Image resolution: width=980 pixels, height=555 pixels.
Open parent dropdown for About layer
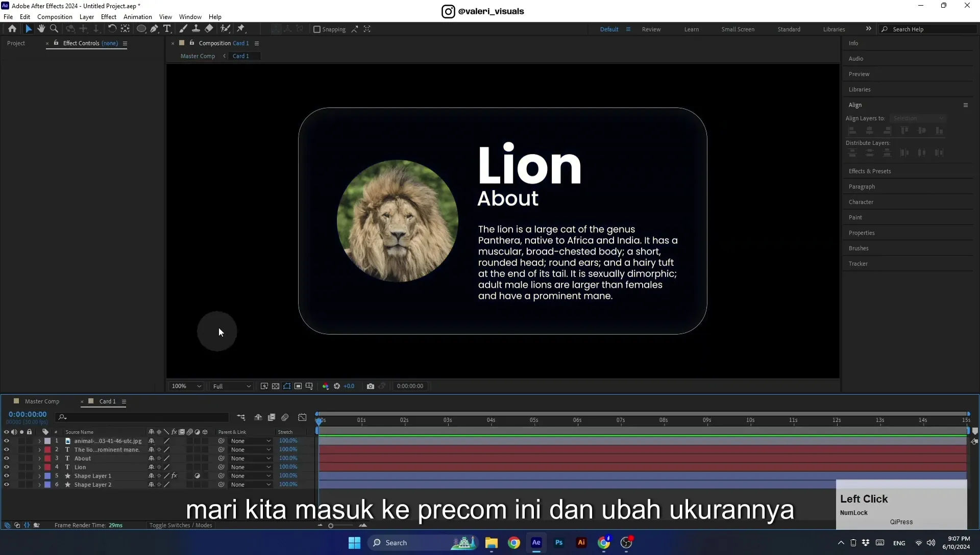pos(250,458)
